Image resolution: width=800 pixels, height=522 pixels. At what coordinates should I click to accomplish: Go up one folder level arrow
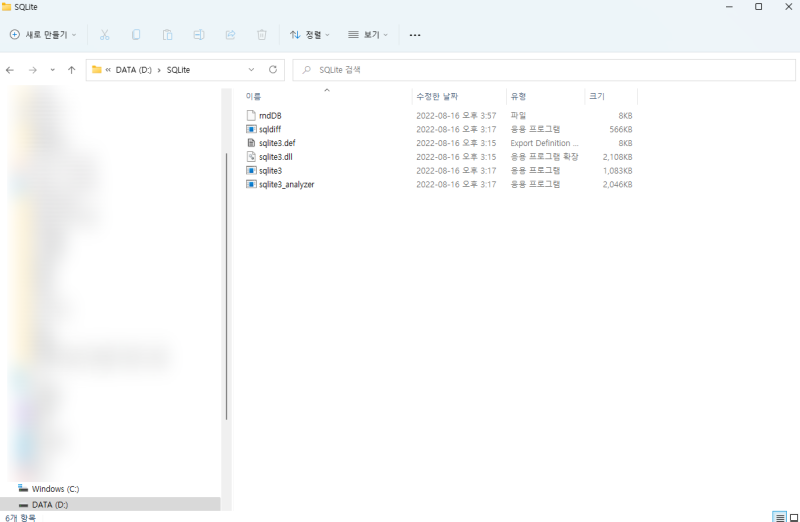pos(71,70)
